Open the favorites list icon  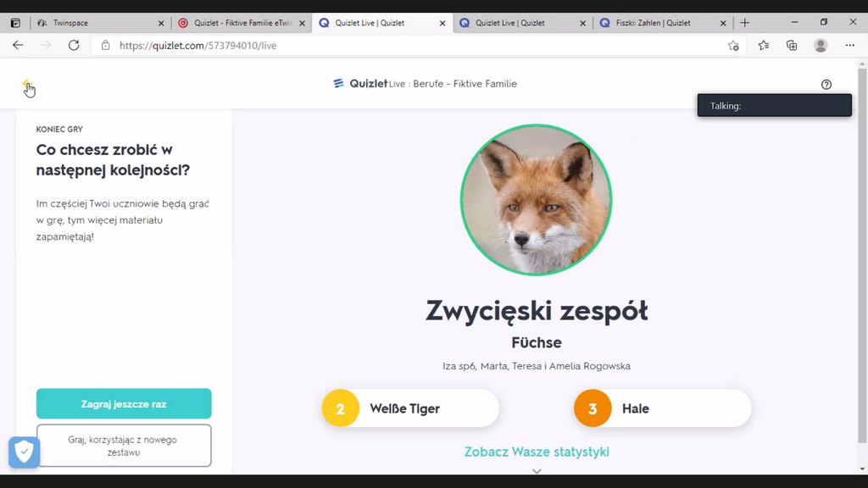tap(764, 46)
